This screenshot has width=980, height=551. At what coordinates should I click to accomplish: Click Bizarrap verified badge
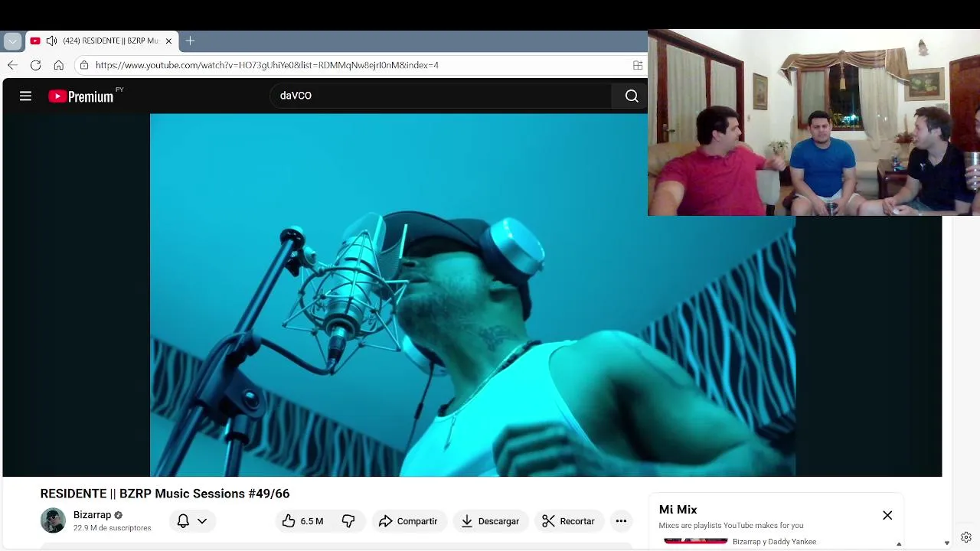118,515
